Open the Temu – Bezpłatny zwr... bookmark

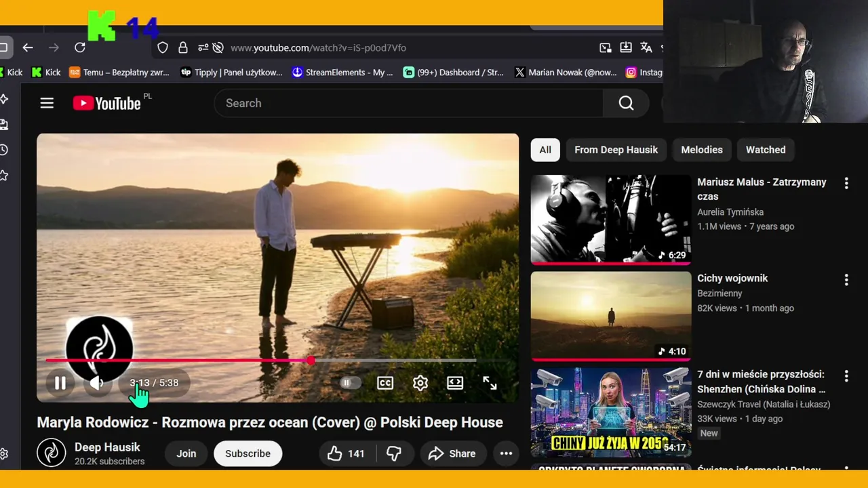[119, 72]
